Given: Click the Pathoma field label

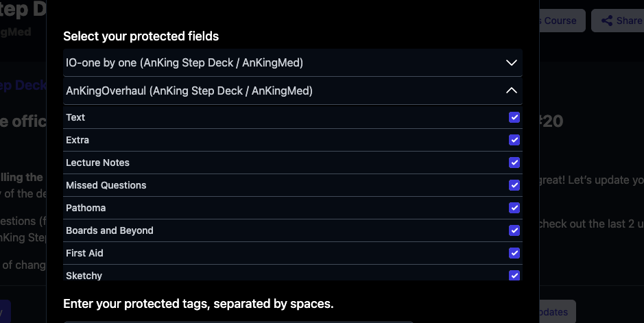Looking at the screenshot, I should [86, 208].
